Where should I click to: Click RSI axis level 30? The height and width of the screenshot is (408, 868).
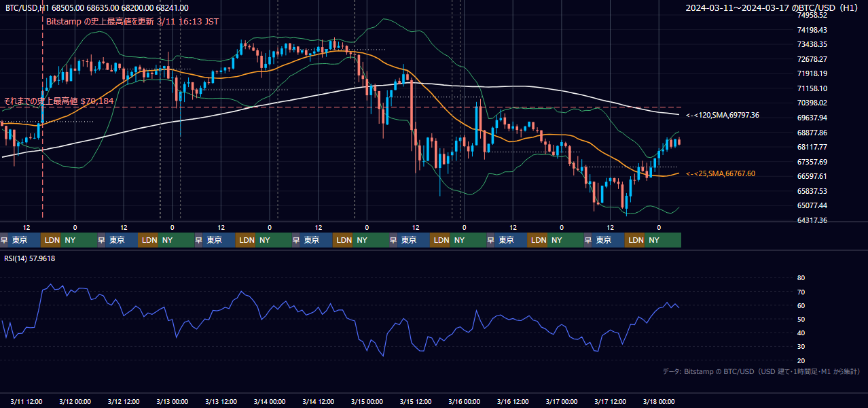coord(801,347)
